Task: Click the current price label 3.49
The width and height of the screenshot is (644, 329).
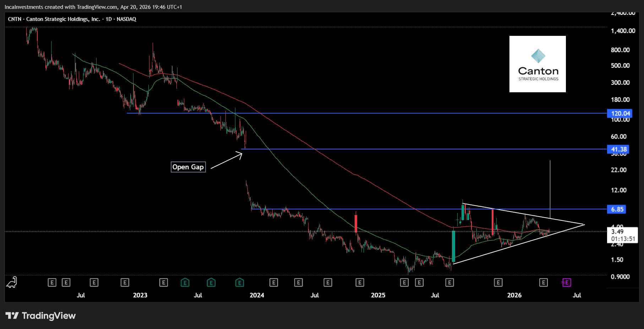Action: point(617,231)
